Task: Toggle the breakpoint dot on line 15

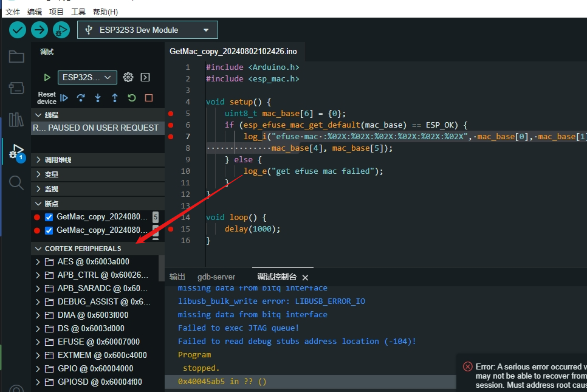Action: tap(171, 229)
